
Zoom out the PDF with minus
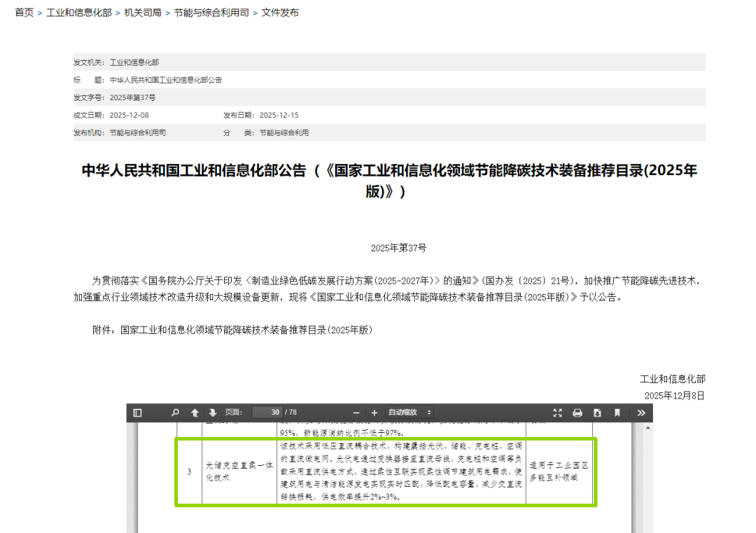pos(356,413)
